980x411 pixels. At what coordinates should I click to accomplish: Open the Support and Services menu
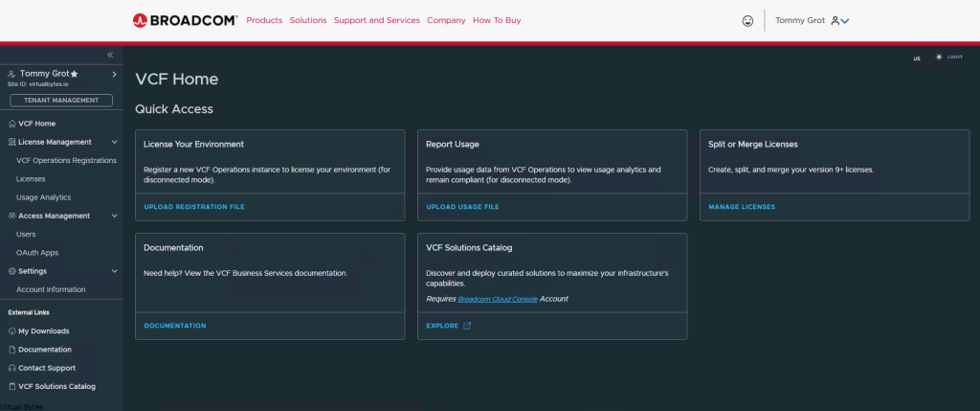click(377, 21)
